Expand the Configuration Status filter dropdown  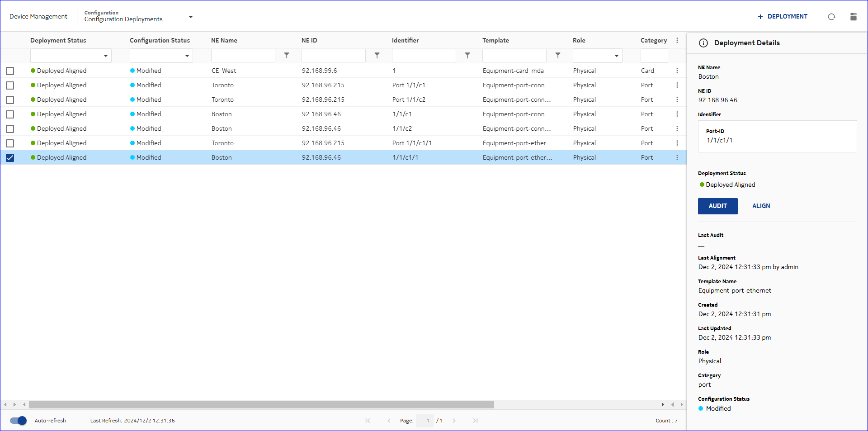(187, 56)
